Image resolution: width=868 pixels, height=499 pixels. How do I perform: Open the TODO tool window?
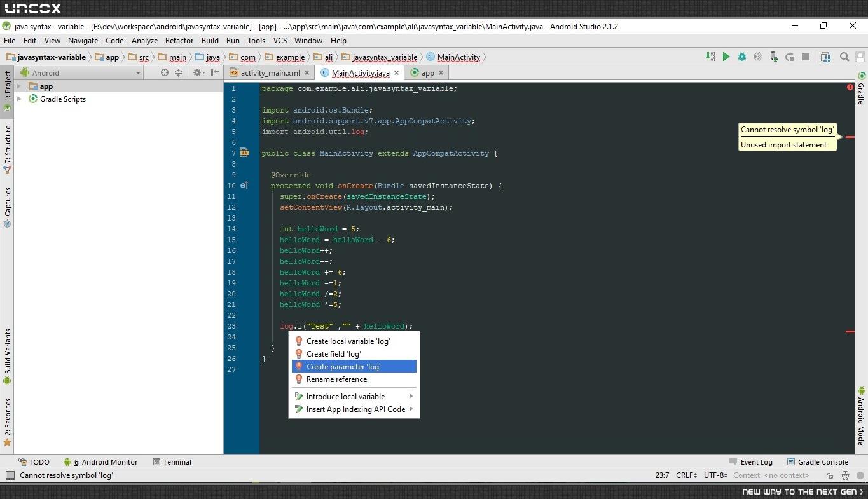tap(34, 462)
